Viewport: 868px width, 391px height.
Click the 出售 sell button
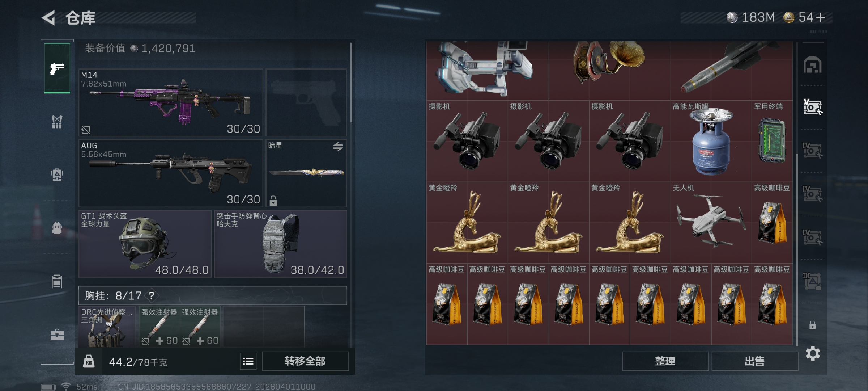point(755,361)
